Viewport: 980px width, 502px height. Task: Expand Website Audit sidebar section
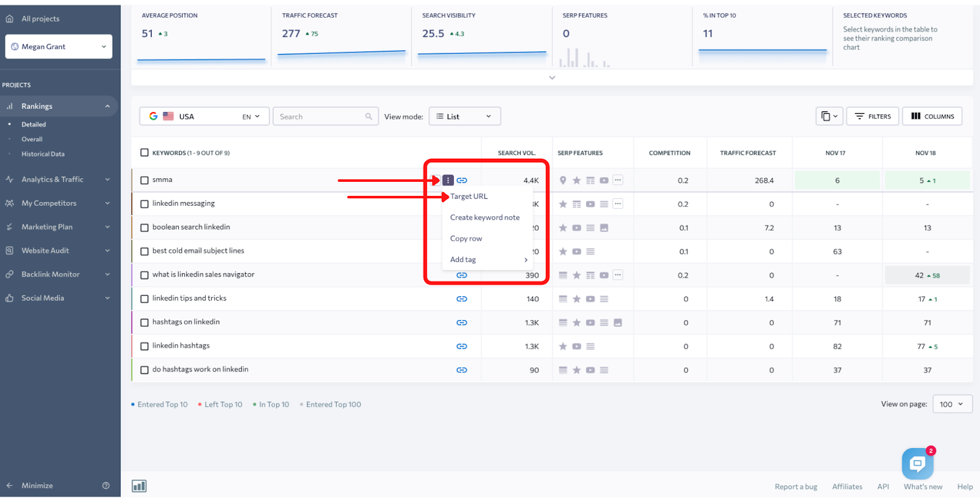(x=59, y=250)
